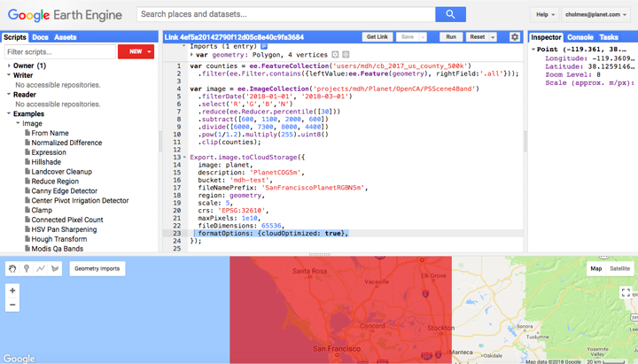The height and width of the screenshot is (364, 638).
Task: Open the Canny Edge Detector script
Action: tap(65, 190)
